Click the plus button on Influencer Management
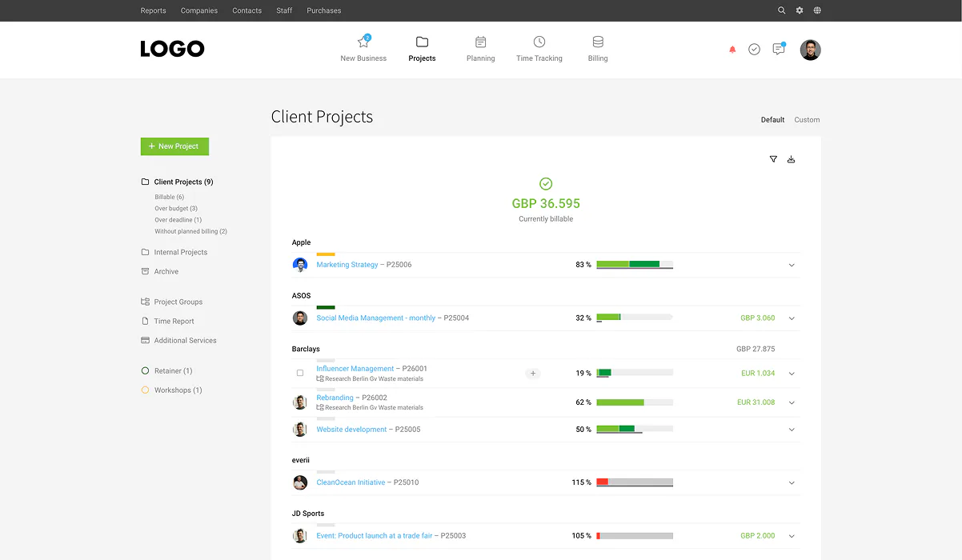The width and height of the screenshot is (962, 560). [x=533, y=374]
